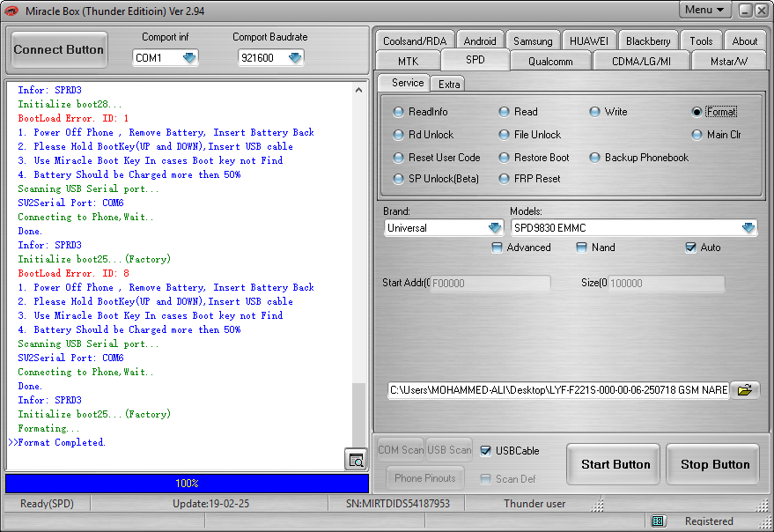The height and width of the screenshot is (532, 774).
Task: Click the 'BootLoad Error. ID: 1' line
Action: click(73, 118)
